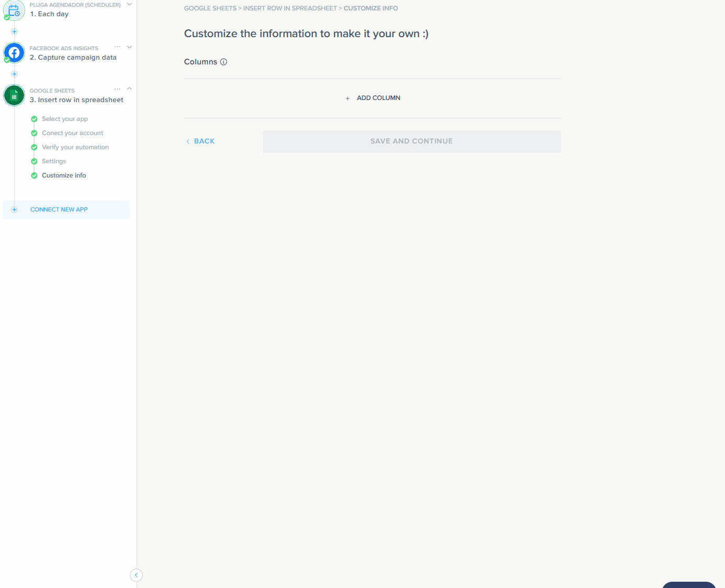Go to the Verify your automation substep

[75, 147]
